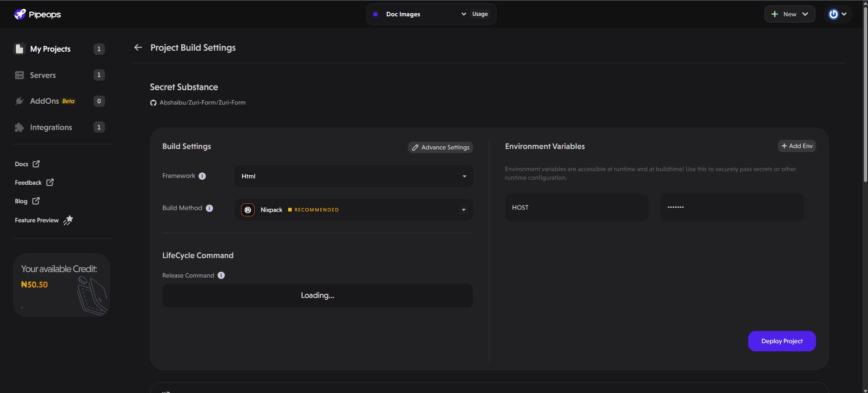The height and width of the screenshot is (393, 868).
Task: Click the Nixpack logo icon
Action: click(x=248, y=210)
